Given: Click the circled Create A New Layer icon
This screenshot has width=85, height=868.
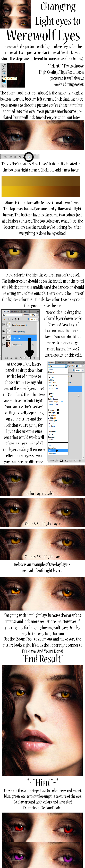Looking at the screenshot, I should 29,157.
